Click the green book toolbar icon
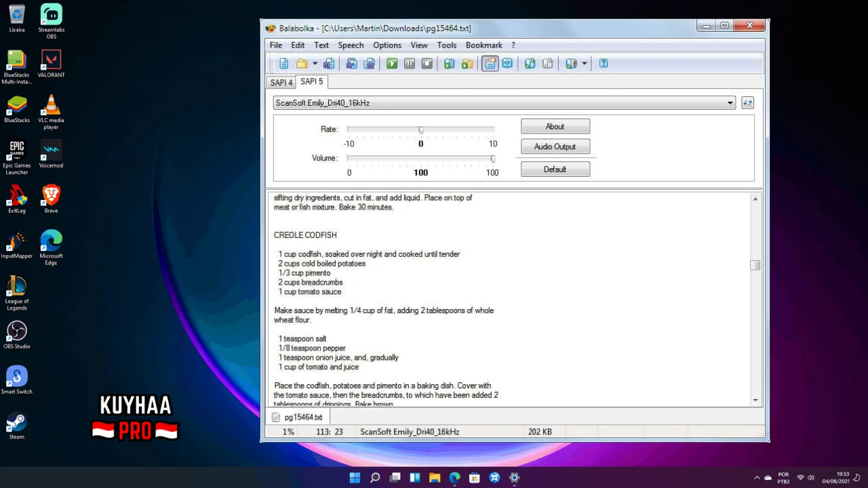This screenshot has height=488, width=868. coord(449,64)
